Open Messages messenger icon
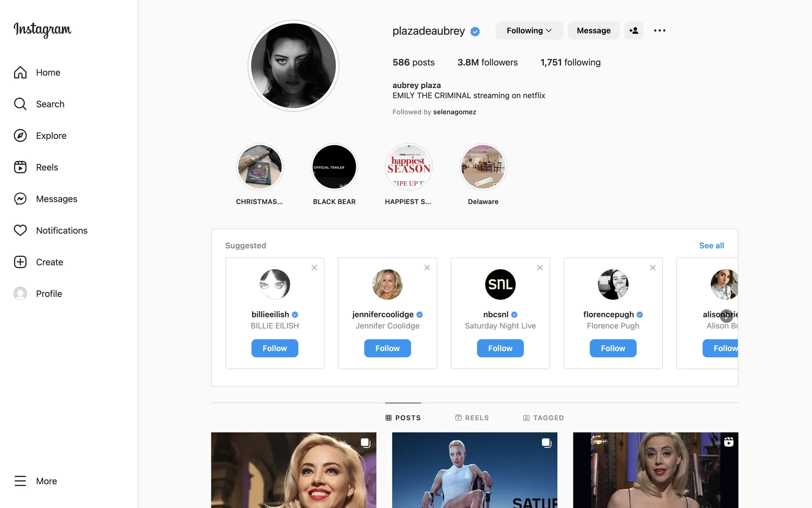812x508 pixels. [20, 199]
